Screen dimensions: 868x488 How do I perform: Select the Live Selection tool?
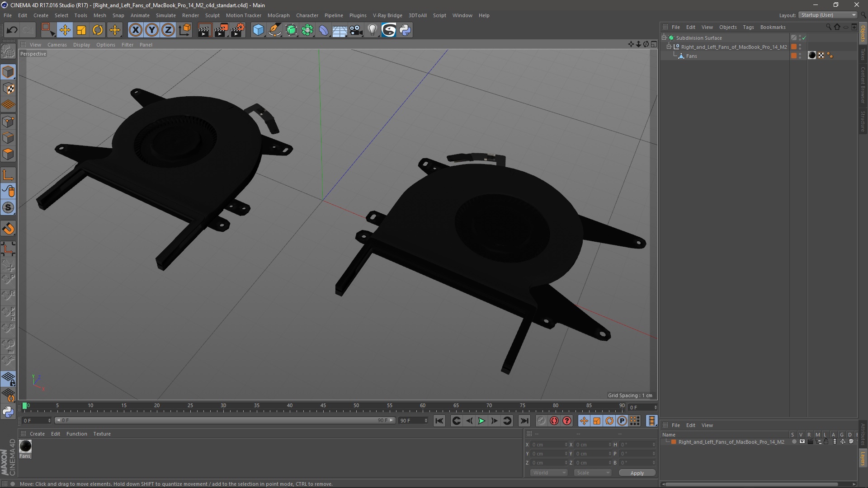(48, 30)
